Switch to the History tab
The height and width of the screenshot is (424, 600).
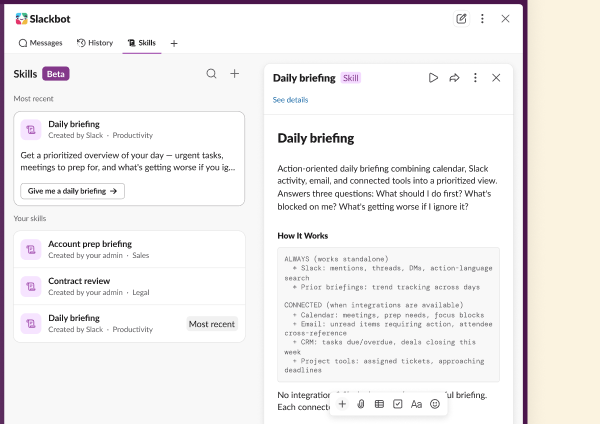[95, 43]
